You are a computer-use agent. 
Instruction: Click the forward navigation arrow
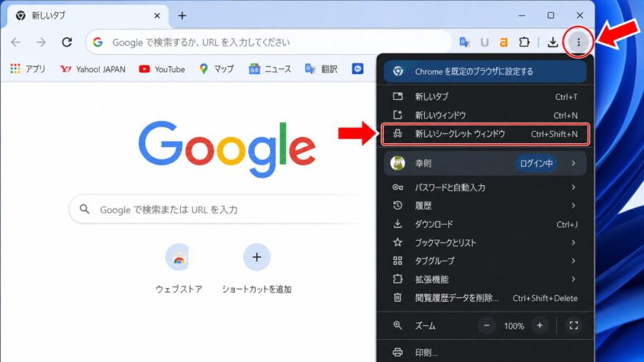pos(41,42)
